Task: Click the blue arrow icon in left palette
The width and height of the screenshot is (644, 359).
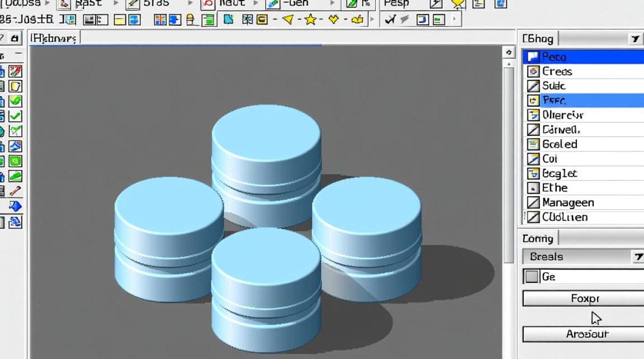Action: 15,206
